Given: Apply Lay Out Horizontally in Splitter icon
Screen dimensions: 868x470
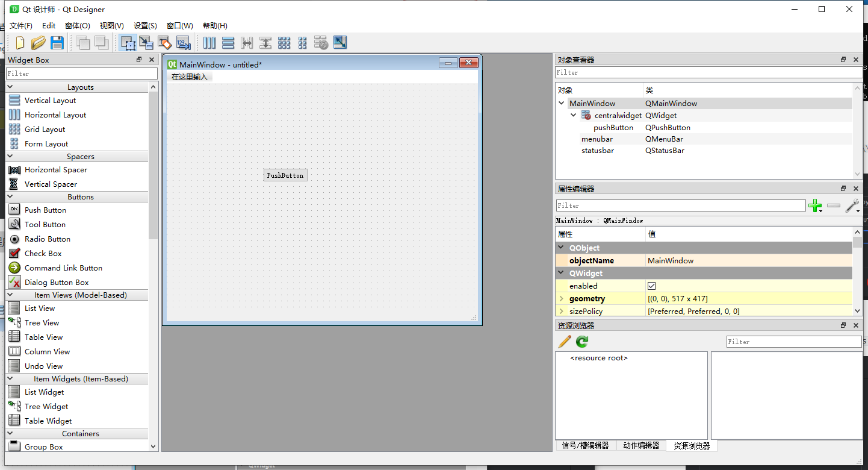Looking at the screenshot, I should coord(247,43).
